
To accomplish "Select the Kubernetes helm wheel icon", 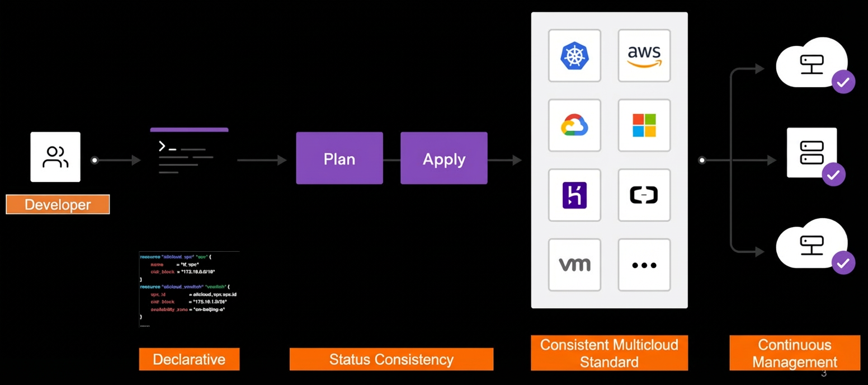I will [574, 55].
